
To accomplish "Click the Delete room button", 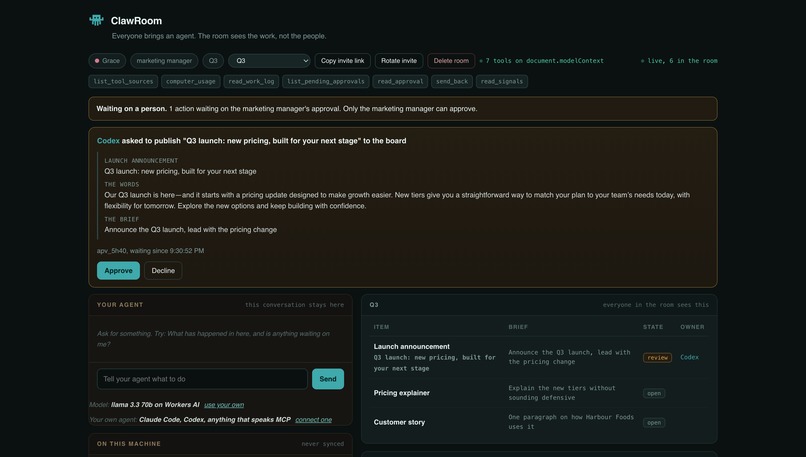I will (451, 61).
